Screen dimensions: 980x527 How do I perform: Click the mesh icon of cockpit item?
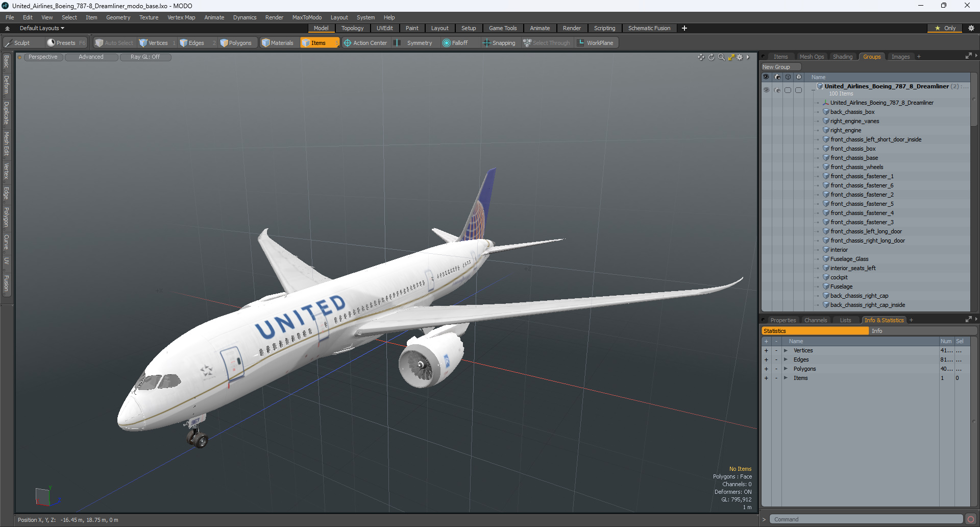pos(826,277)
